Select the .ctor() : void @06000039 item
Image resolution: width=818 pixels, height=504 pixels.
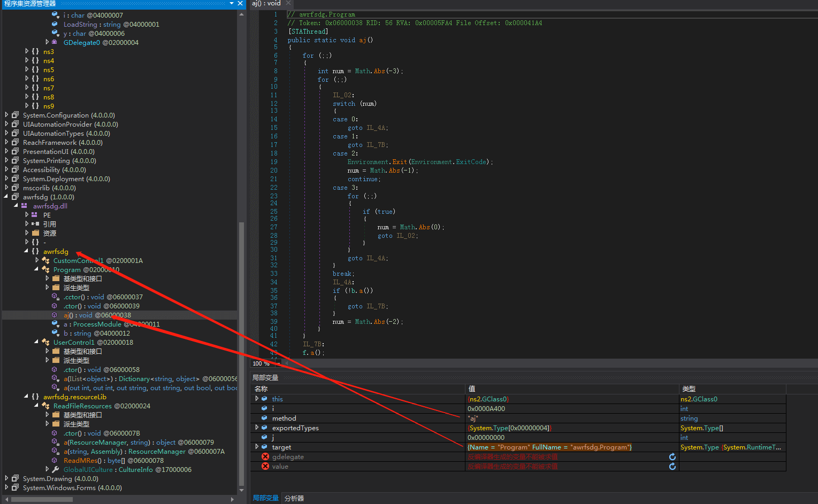coord(101,306)
